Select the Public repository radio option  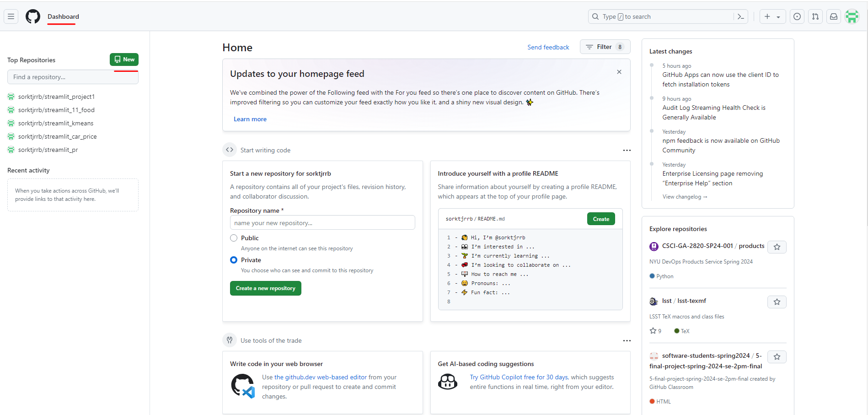click(234, 238)
